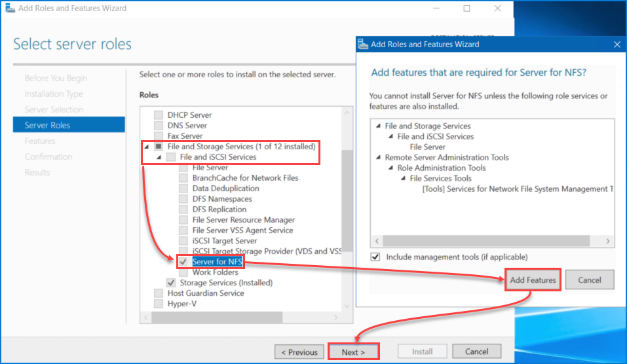Go to the Results step
Image resolution: width=627 pixels, height=364 pixels.
click(37, 172)
